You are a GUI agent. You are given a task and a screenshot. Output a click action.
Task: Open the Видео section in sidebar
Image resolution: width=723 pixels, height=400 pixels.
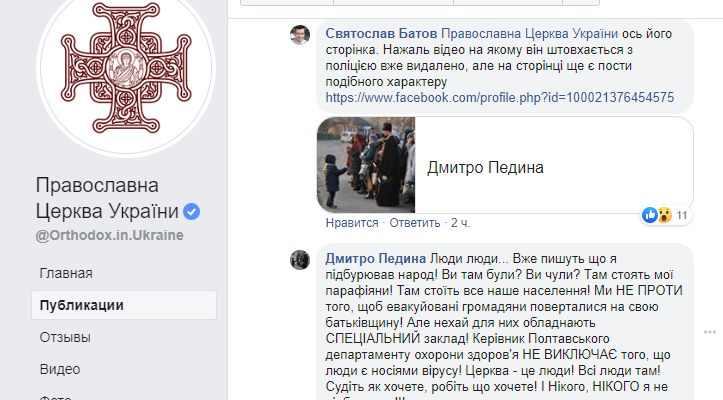pyautogui.click(x=60, y=369)
